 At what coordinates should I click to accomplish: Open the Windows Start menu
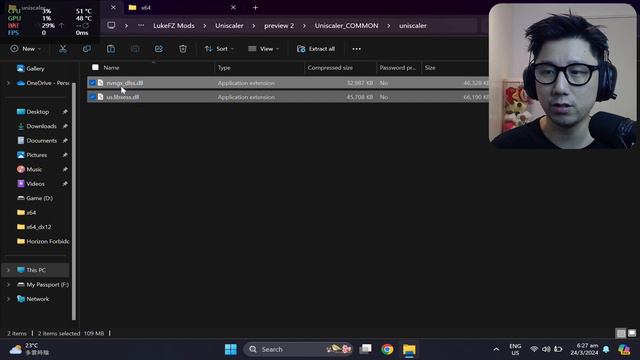pyautogui.click(x=231, y=349)
